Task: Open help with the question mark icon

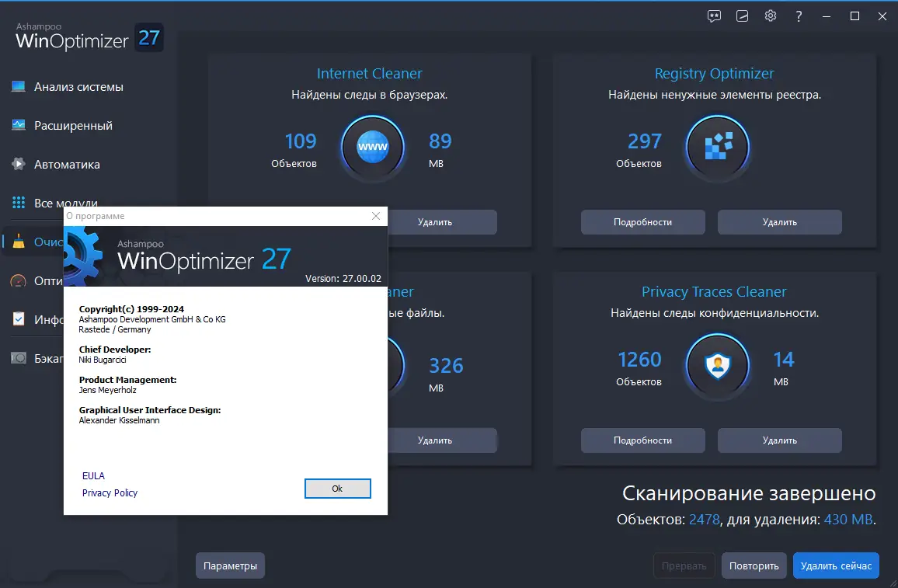Action: pos(799,16)
